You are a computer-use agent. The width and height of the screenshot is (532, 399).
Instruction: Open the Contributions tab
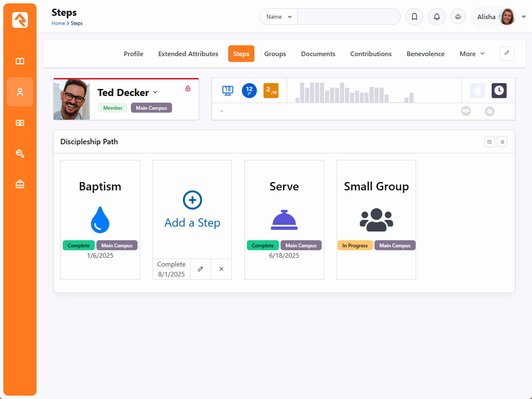[371, 54]
